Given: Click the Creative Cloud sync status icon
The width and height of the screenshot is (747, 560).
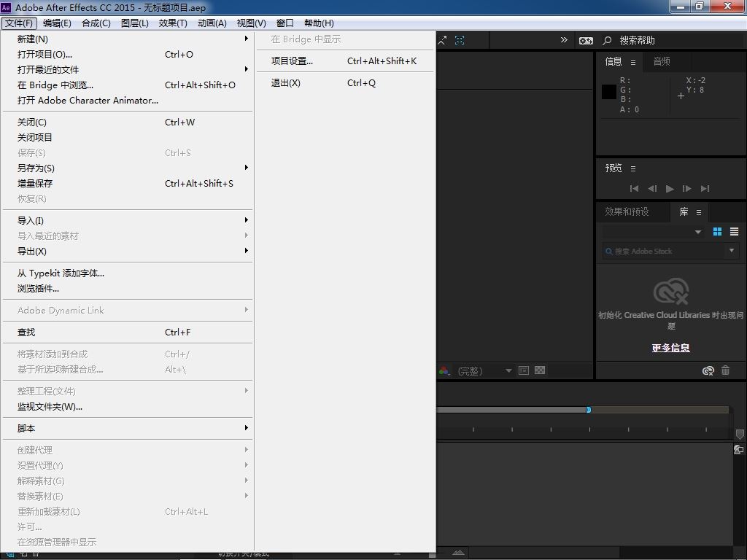Looking at the screenshot, I should [x=708, y=371].
